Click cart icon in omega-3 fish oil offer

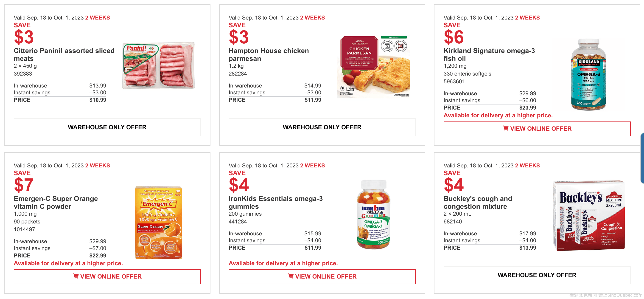505,128
